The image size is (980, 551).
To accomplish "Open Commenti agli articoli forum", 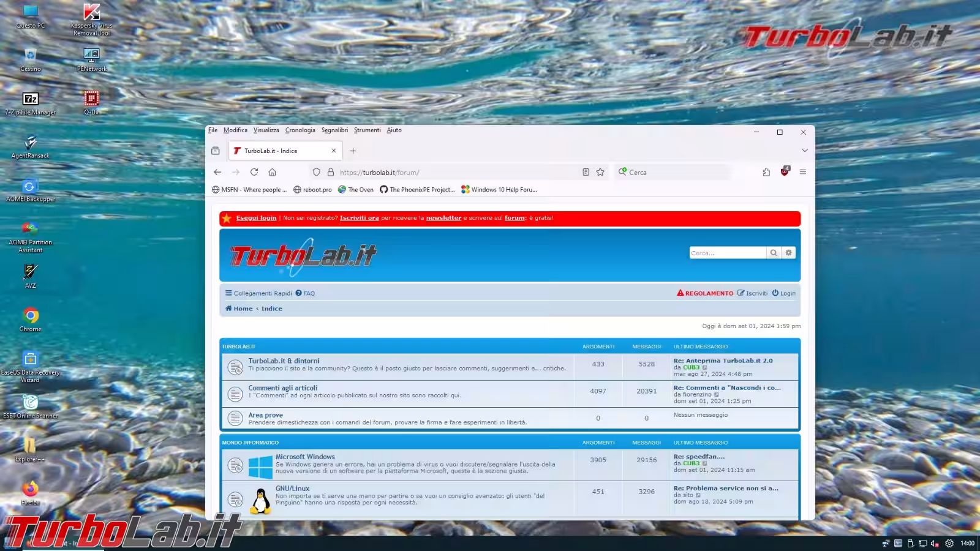I will pyautogui.click(x=283, y=388).
